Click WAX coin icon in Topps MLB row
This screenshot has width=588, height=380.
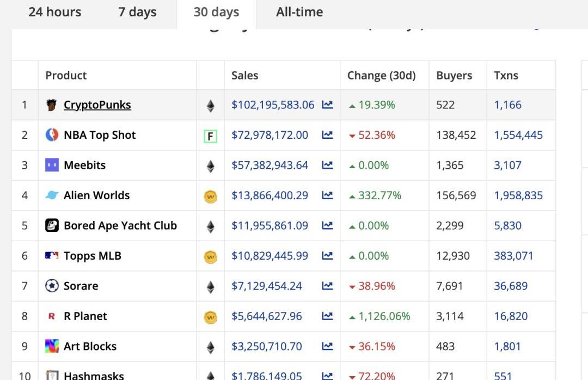click(211, 257)
